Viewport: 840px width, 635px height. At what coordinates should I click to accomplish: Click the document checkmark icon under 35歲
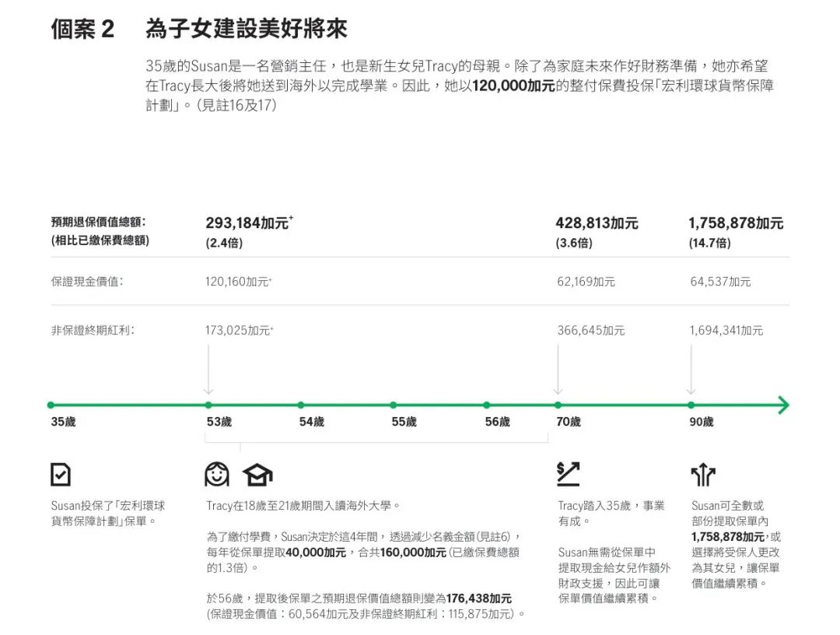click(x=61, y=474)
